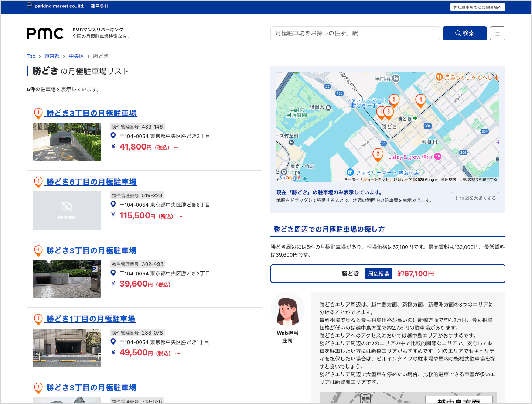Click list pin icon number 1
Screen dimensions: 532x404
click(38, 113)
